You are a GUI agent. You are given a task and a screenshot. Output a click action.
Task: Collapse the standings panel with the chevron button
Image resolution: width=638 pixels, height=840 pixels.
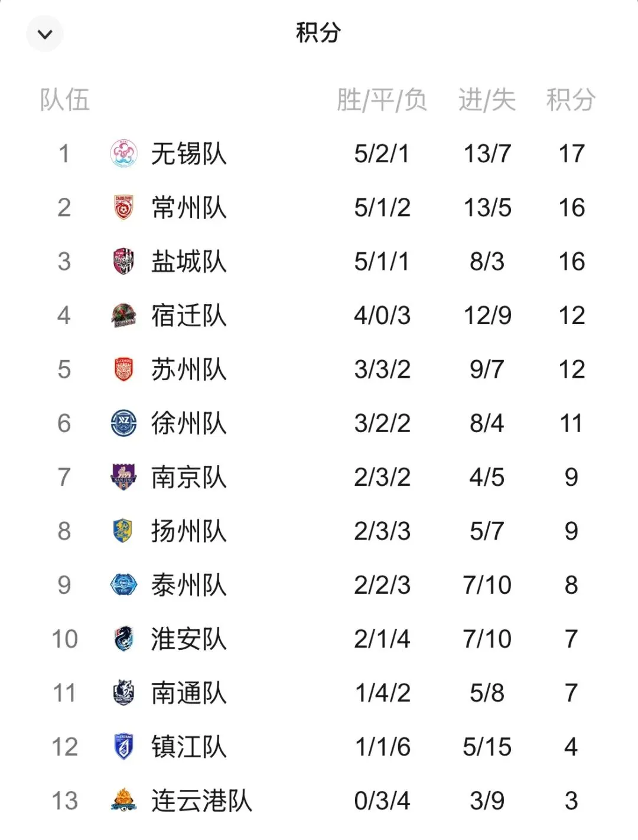click(45, 34)
